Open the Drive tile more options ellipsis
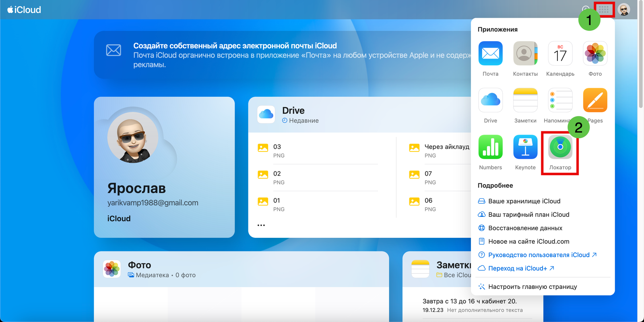Viewport: 644px width, 322px height. [x=261, y=225]
